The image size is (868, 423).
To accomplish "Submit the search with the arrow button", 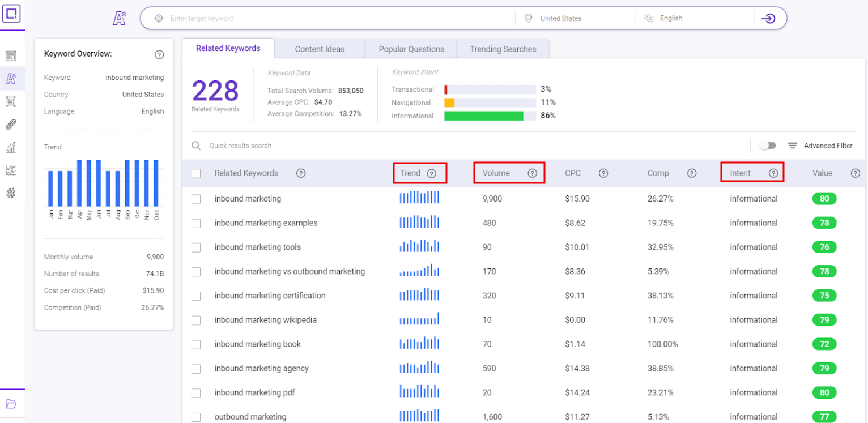I will 768,18.
